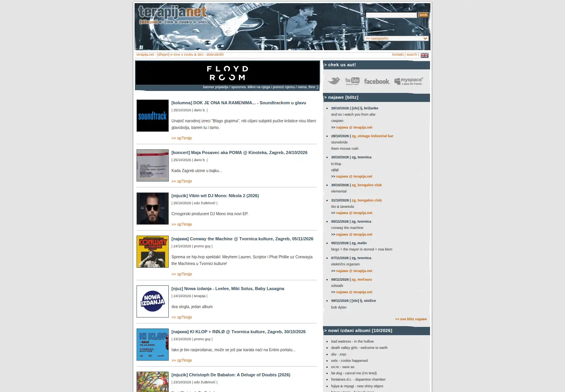Viewport: 565px width, 392px height.
Task: Open the MySpace logo link
Action: click(x=408, y=81)
